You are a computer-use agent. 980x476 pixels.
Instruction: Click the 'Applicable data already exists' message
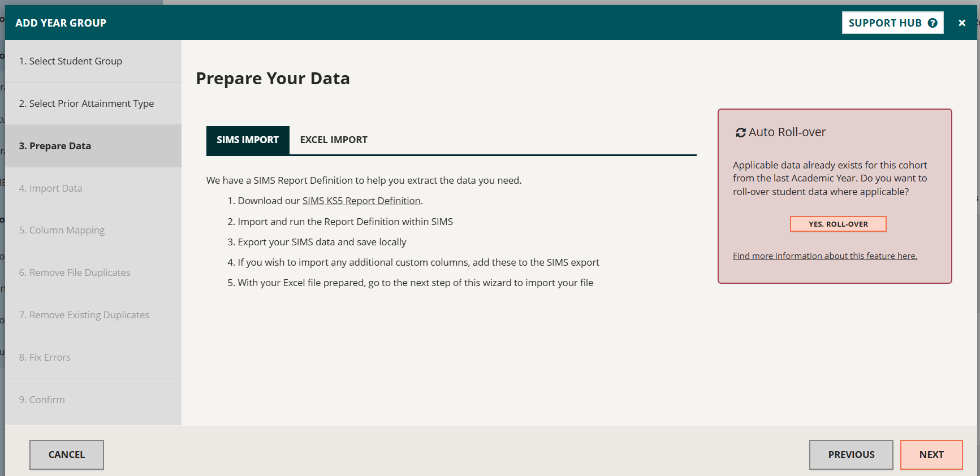pyautogui.click(x=830, y=179)
